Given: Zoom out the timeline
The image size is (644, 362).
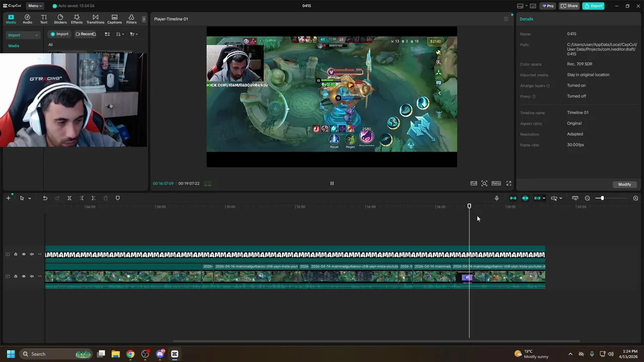Looking at the screenshot, I should pyautogui.click(x=587, y=198).
